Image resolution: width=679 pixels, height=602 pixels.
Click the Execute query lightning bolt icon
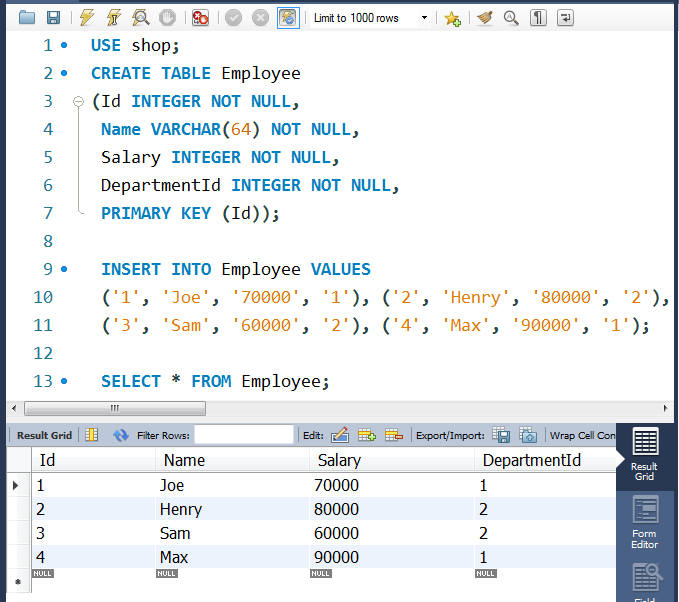point(88,18)
